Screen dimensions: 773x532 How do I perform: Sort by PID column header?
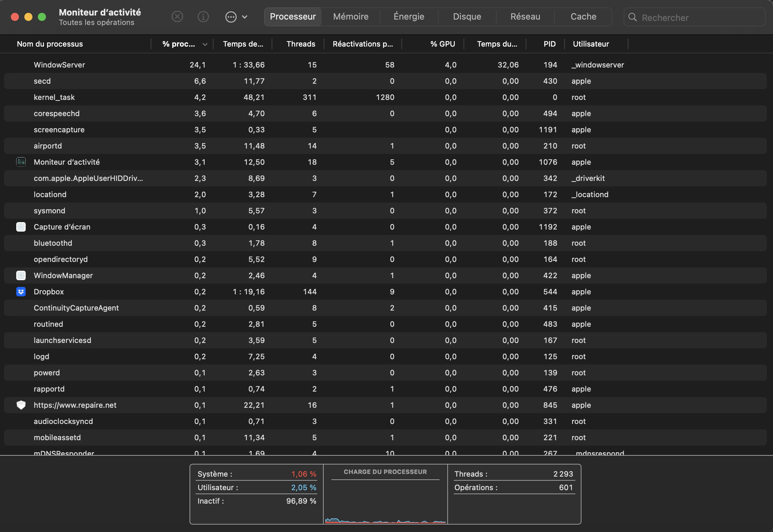tap(549, 44)
